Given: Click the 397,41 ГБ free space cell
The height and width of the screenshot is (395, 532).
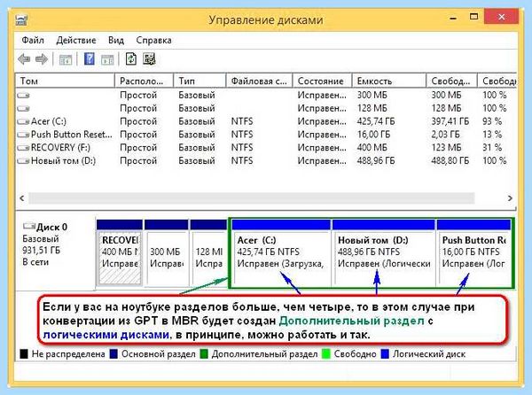Looking at the screenshot, I should click(x=450, y=121).
